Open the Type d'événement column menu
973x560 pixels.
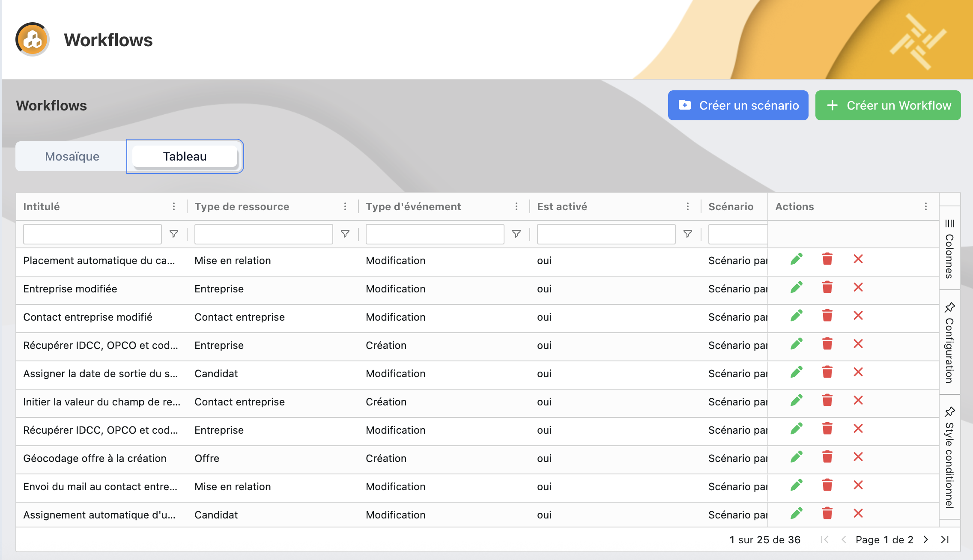tap(516, 207)
